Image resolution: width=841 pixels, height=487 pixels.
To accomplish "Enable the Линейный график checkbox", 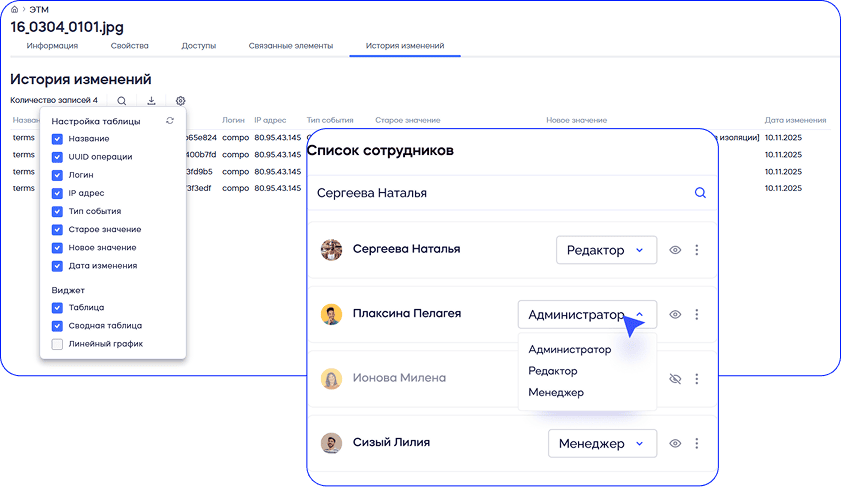I will point(57,344).
